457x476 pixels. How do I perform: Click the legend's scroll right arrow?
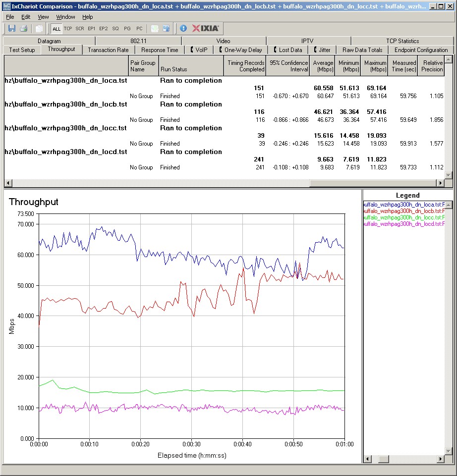441,459
